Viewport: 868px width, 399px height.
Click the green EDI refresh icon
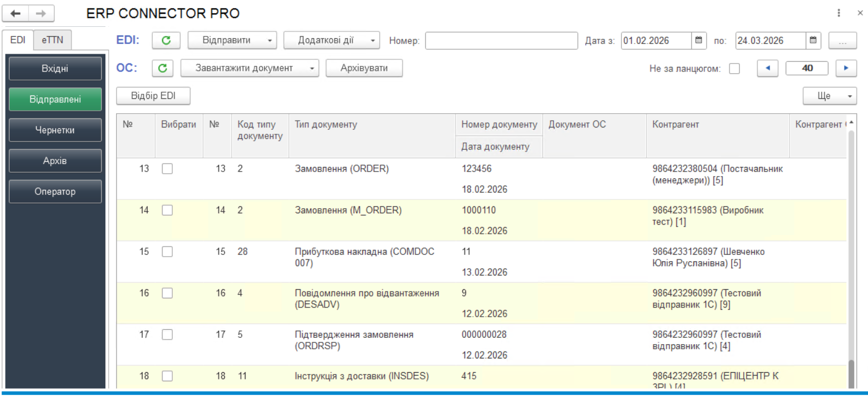(x=166, y=40)
